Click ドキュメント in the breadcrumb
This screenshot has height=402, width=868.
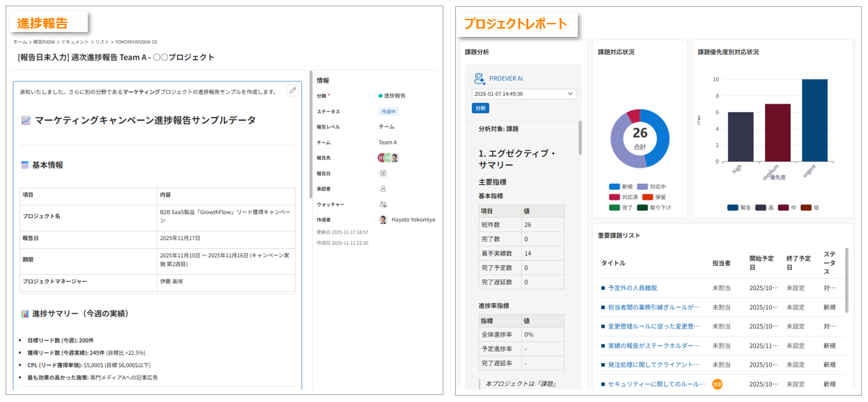tap(75, 42)
